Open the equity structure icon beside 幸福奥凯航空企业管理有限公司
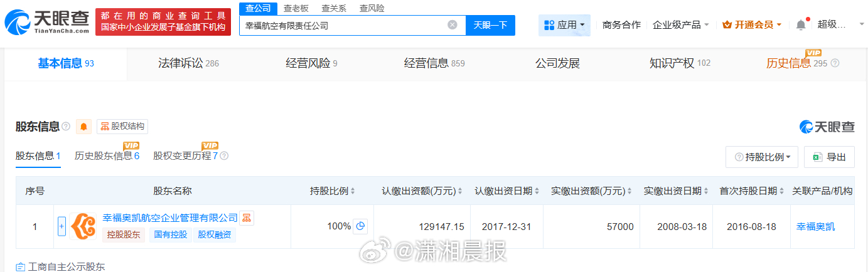This screenshot has width=868, height=272. tap(247, 218)
